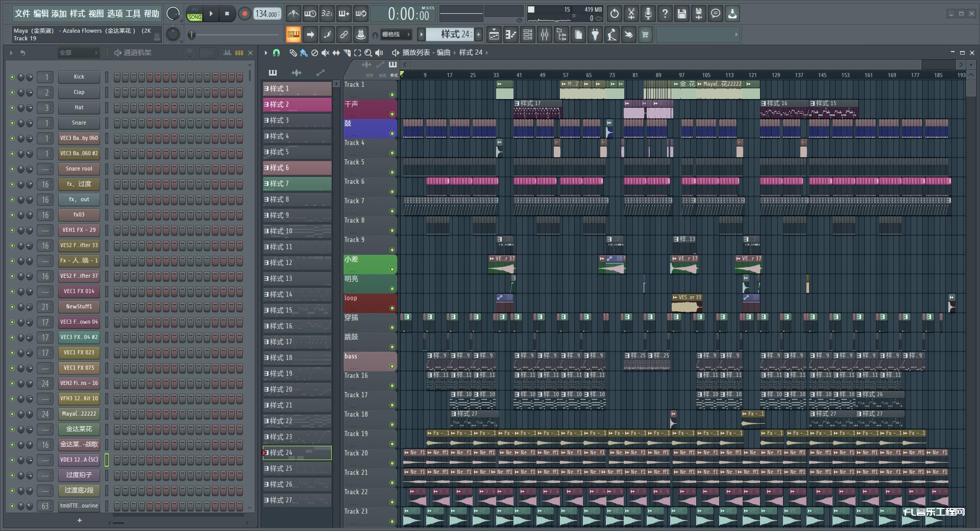Open the plugin picker plug icon
The width and height of the screenshot is (980, 531).
[595, 35]
